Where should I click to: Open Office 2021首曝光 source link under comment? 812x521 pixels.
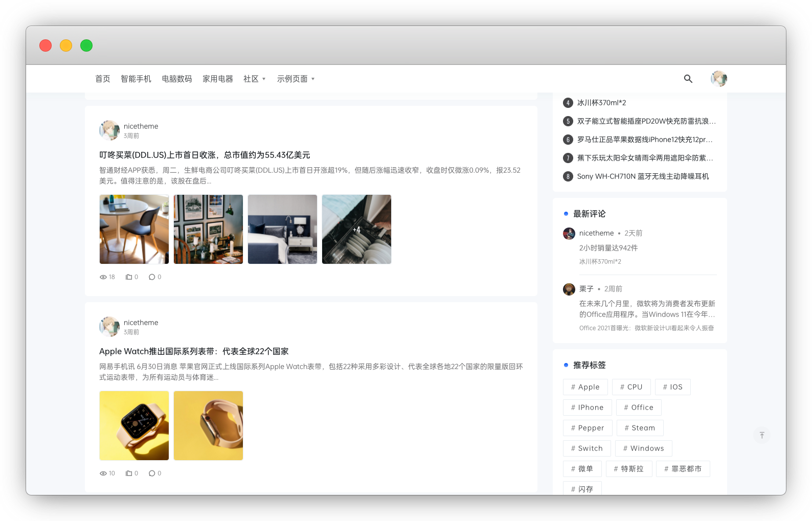click(646, 328)
